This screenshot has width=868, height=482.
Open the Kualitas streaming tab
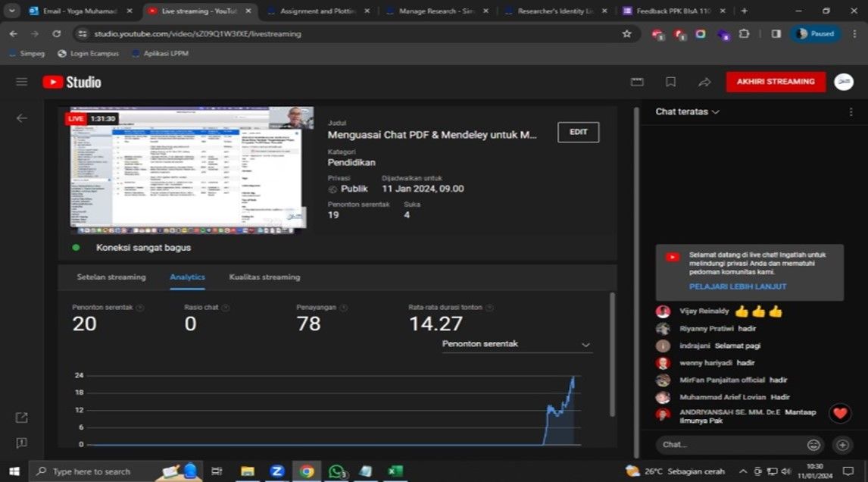pyautogui.click(x=264, y=277)
